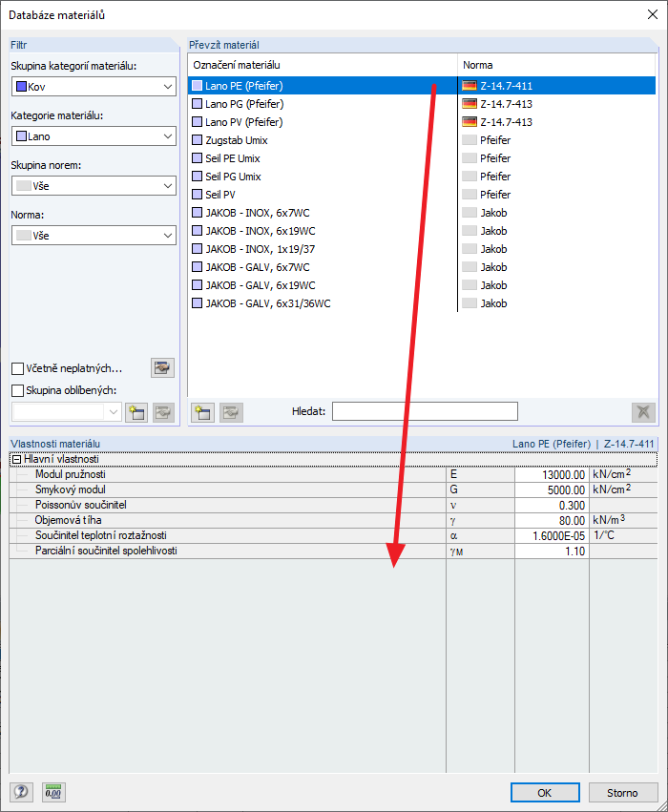Screen dimensions: 668x812
Task: Select JAKOB - GALV, 6x7WC material
Action: tap(258, 267)
